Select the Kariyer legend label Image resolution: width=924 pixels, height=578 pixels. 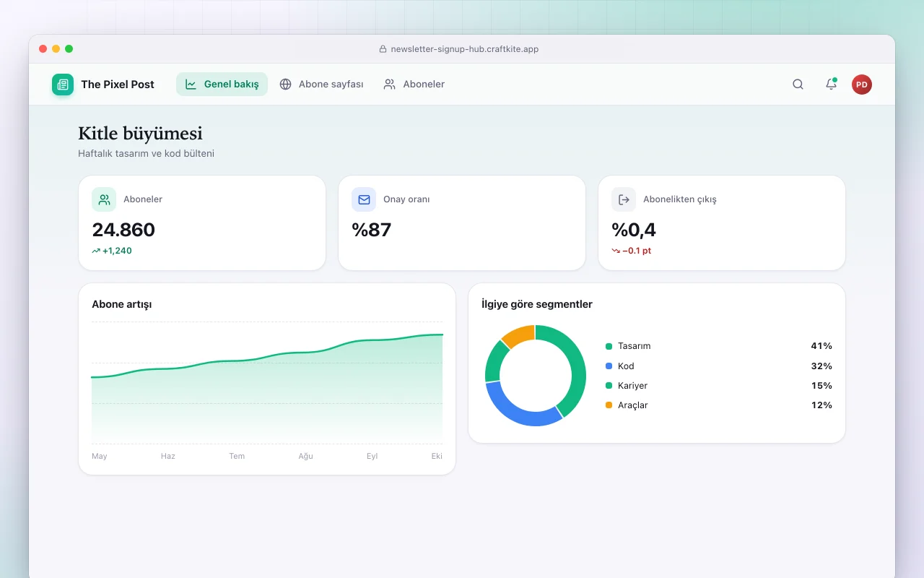(x=633, y=385)
